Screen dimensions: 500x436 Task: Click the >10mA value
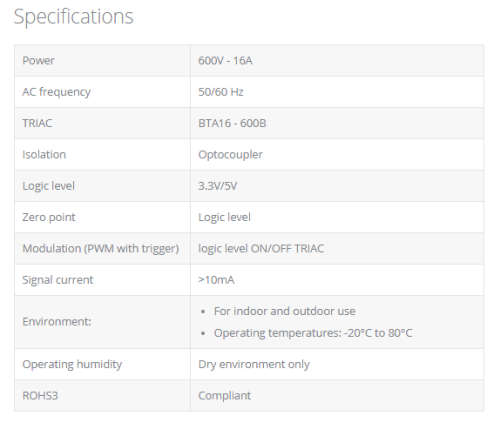216,280
